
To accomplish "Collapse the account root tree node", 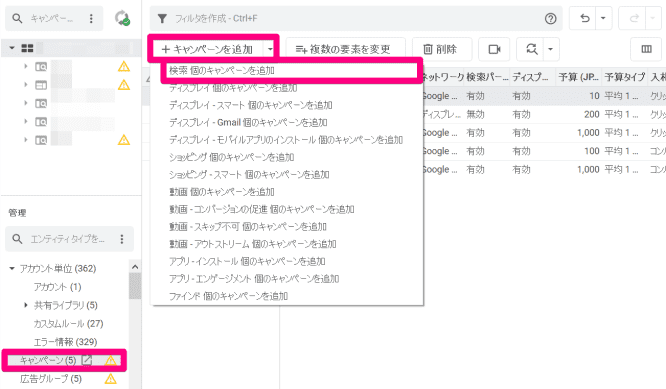I will [12, 48].
